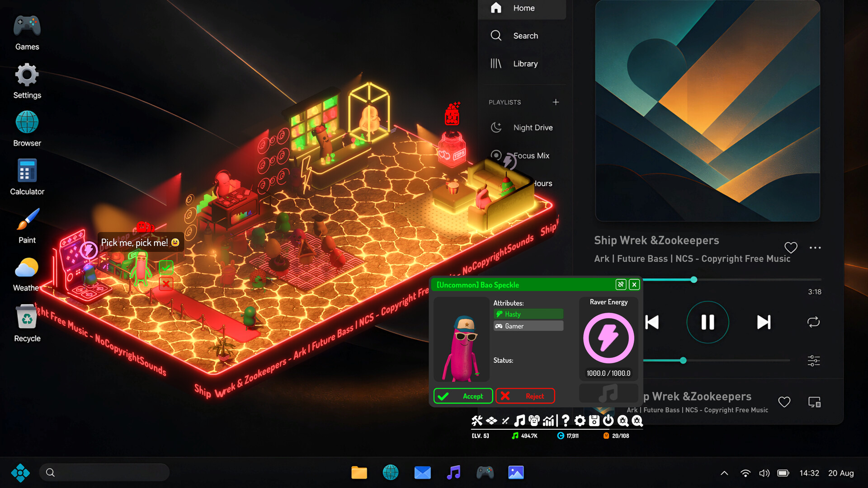Click the music note icon in game toolbar

[519, 421]
